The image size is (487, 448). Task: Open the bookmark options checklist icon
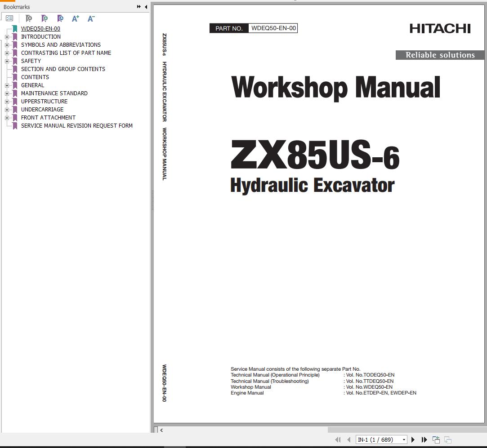tap(9, 18)
